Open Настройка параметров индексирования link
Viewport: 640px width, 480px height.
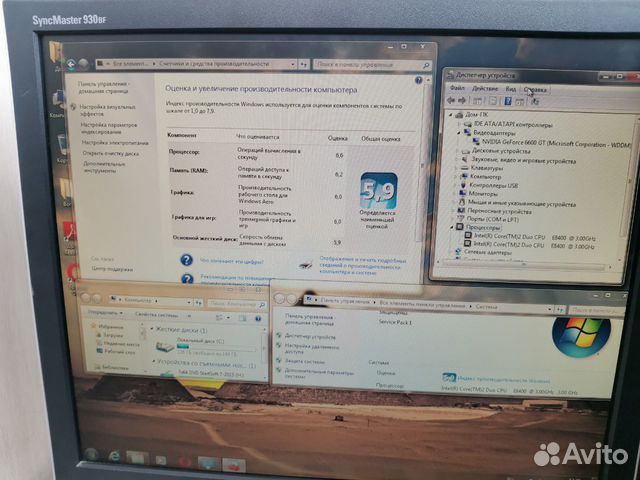click(x=109, y=128)
